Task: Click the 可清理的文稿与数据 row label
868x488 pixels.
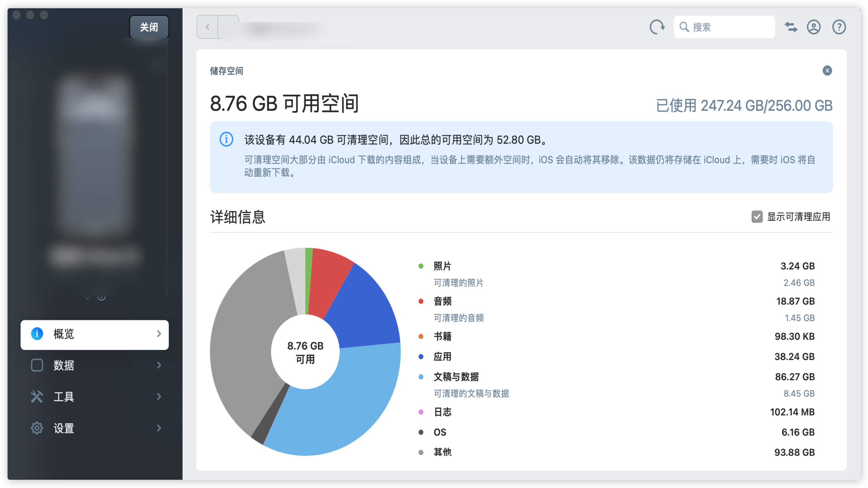Action: pyautogui.click(x=471, y=394)
